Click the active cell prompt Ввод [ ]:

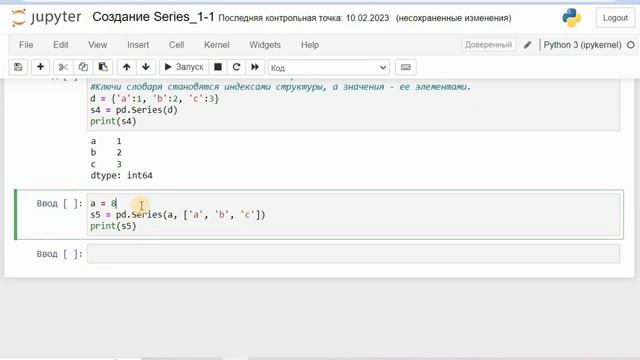pyautogui.click(x=59, y=203)
